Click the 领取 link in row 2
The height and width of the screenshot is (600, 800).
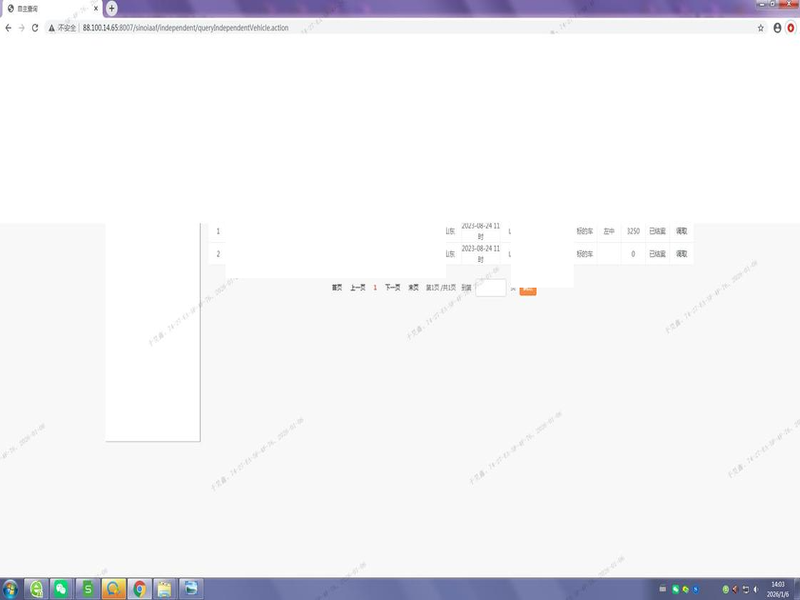pyautogui.click(x=681, y=254)
